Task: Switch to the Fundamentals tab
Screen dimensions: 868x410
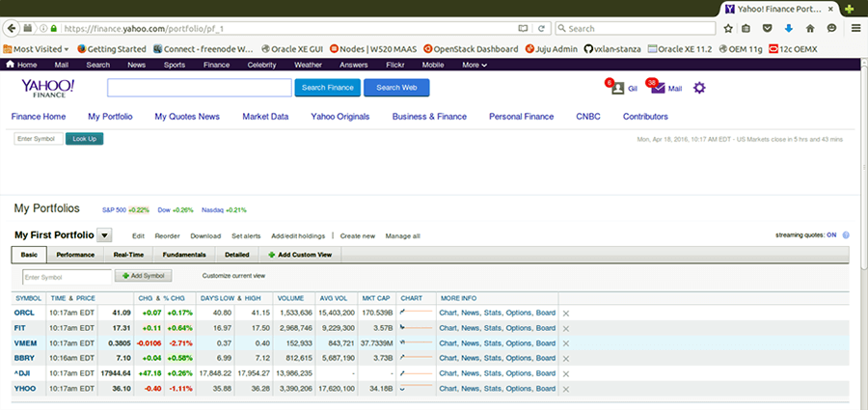Action: pyautogui.click(x=184, y=255)
